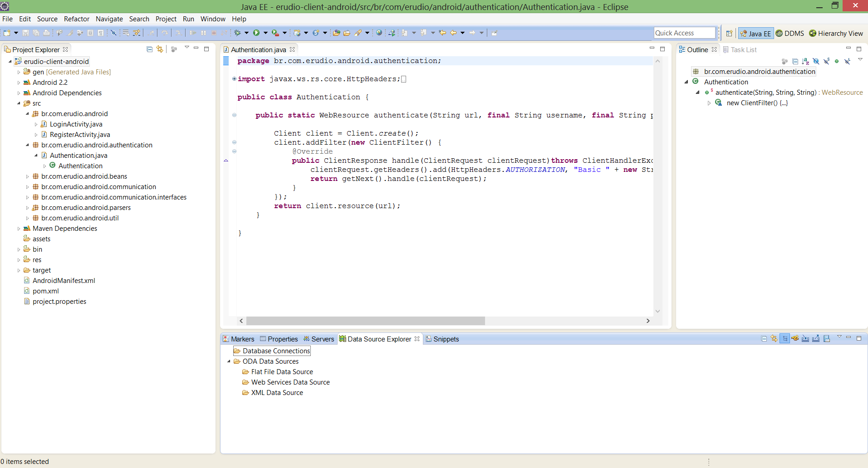Click Link with Editor in Project Explorer
The height and width of the screenshot is (468, 868).
160,49
